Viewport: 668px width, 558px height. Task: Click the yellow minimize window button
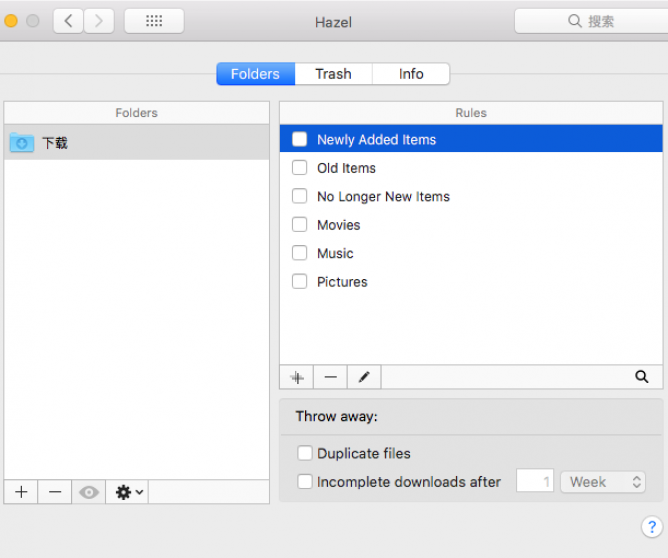[10, 20]
